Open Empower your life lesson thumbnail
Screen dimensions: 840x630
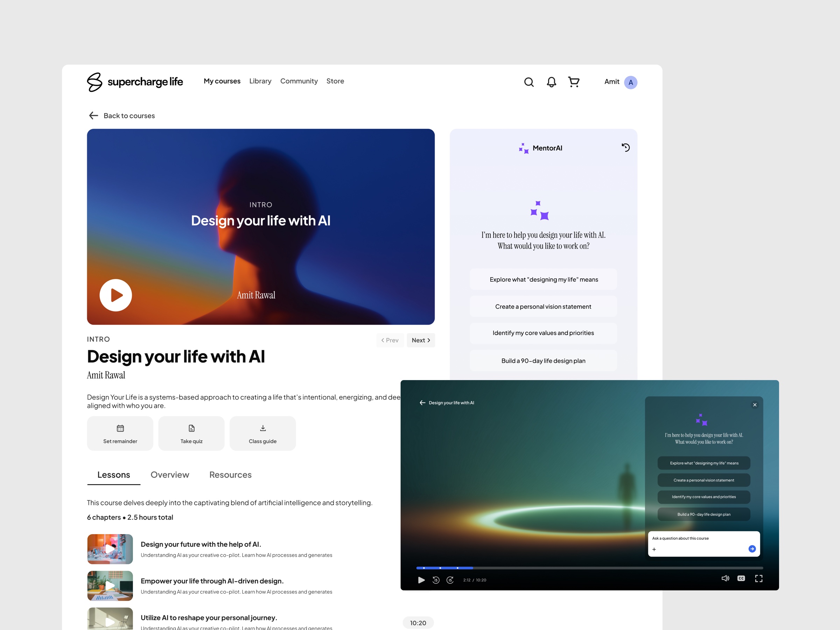click(x=110, y=586)
